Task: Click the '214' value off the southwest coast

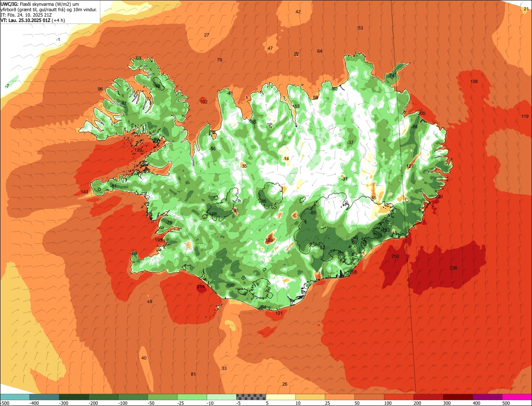Action: [201, 286]
